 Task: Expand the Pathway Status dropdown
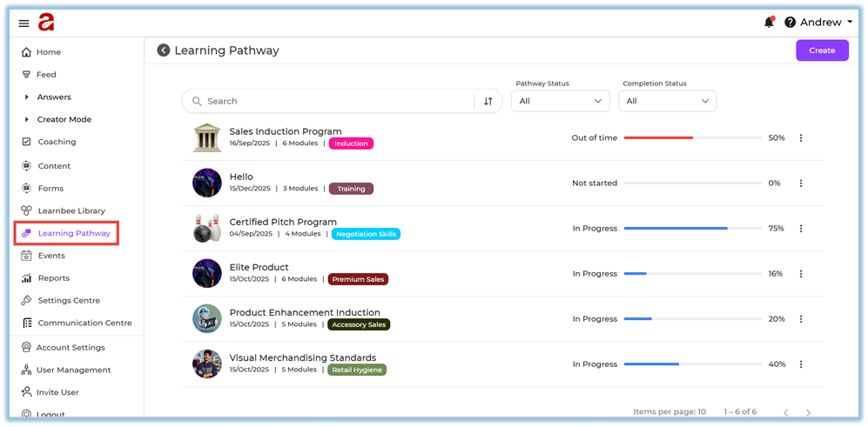(x=561, y=102)
